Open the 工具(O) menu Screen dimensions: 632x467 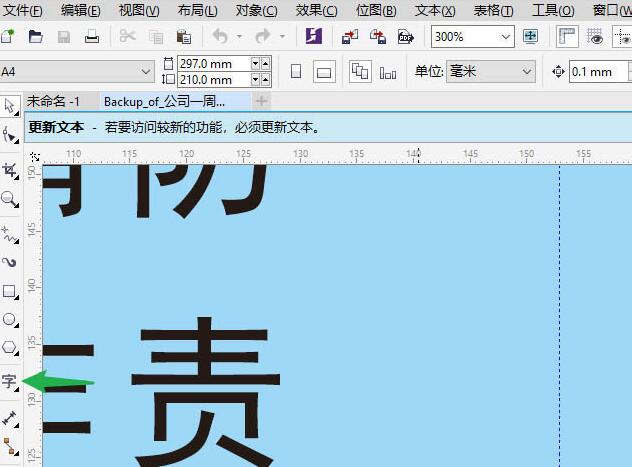pos(553,10)
